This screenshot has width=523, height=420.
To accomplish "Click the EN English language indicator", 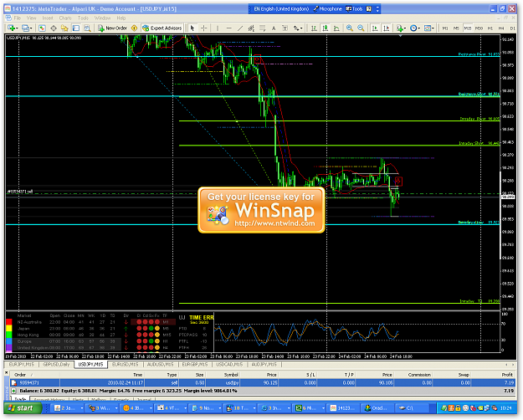I will [281, 9].
